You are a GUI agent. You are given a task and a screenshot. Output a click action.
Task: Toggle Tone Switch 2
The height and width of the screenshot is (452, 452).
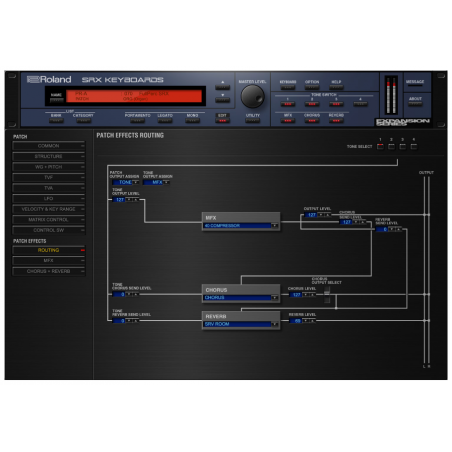click(312, 104)
